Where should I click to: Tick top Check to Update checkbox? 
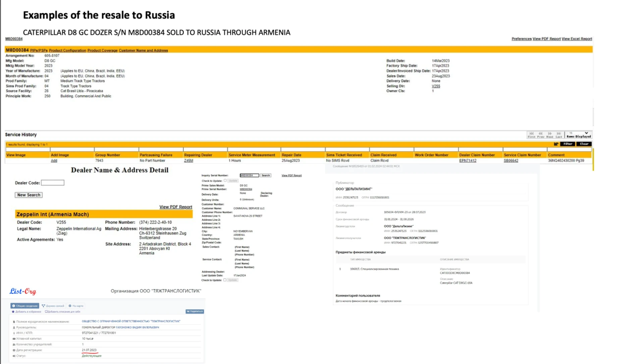pyautogui.click(x=225, y=181)
